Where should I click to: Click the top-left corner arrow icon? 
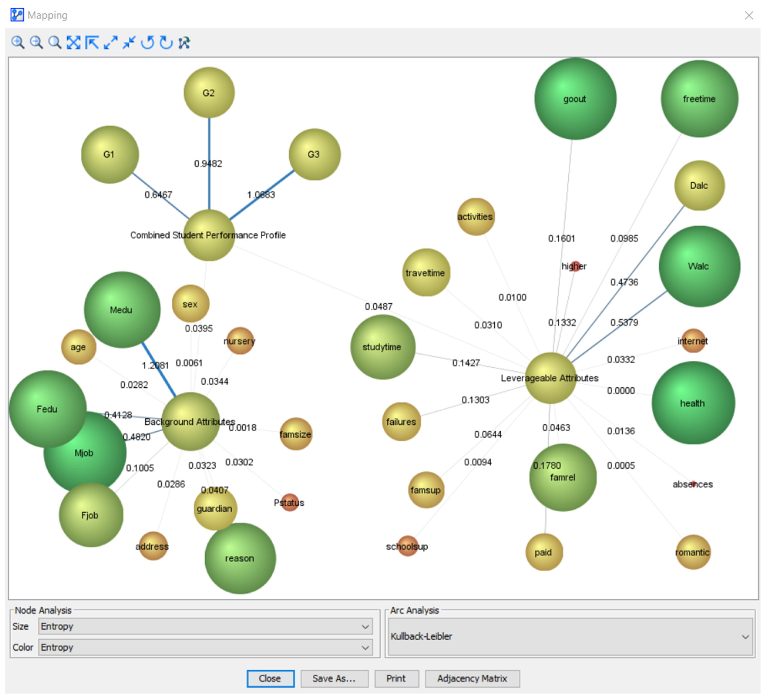[x=92, y=43]
